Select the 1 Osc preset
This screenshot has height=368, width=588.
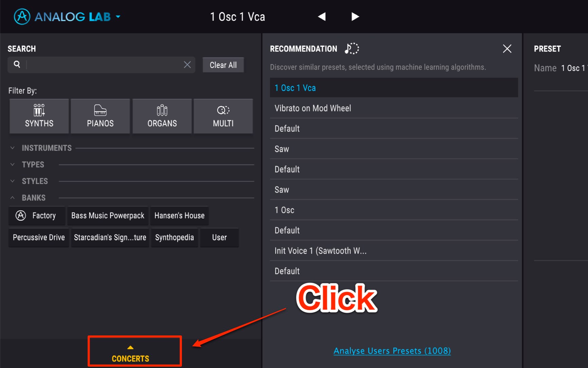(x=394, y=210)
